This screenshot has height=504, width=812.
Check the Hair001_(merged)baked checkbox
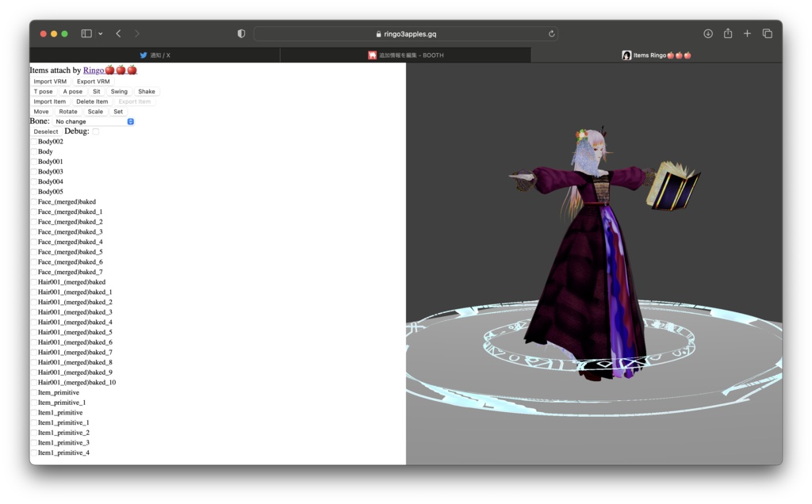click(x=33, y=282)
